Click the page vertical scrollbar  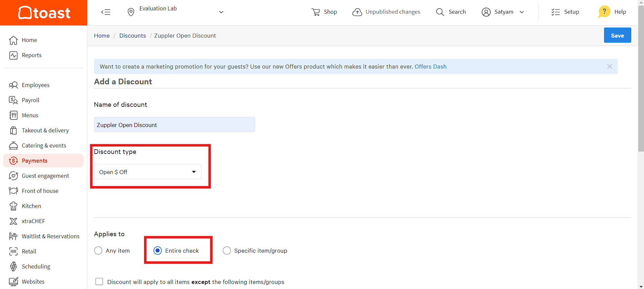coord(641,79)
